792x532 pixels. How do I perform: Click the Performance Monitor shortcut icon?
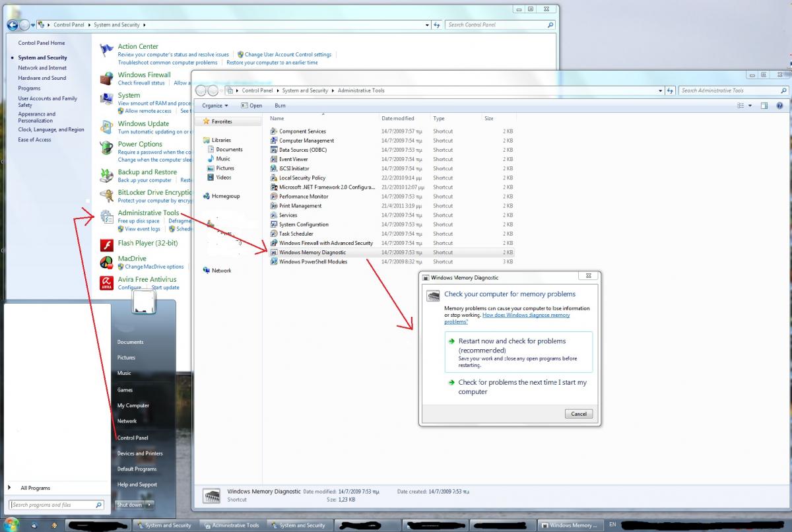coord(274,197)
